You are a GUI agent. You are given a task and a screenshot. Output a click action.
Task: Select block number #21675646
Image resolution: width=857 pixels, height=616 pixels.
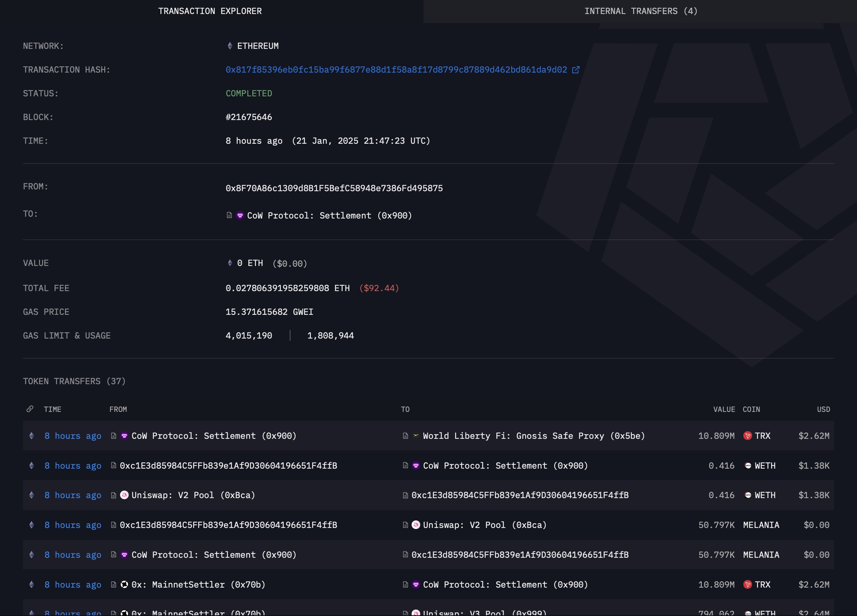249,117
